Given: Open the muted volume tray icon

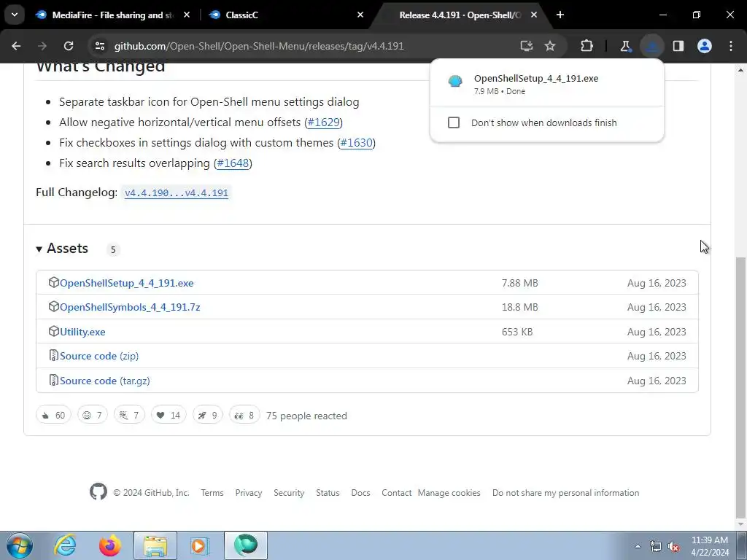Looking at the screenshot, I should pos(673,546).
